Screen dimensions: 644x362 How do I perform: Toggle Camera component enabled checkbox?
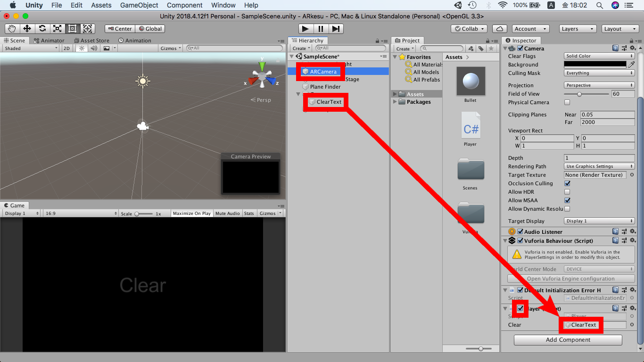(520, 48)
